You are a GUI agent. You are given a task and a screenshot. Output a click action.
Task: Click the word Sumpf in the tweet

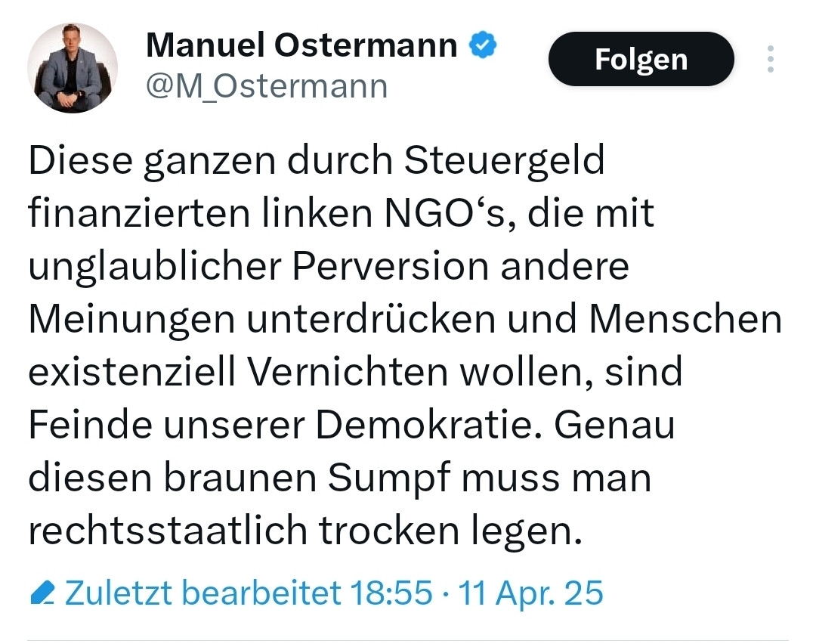click(x=389, y=478)
